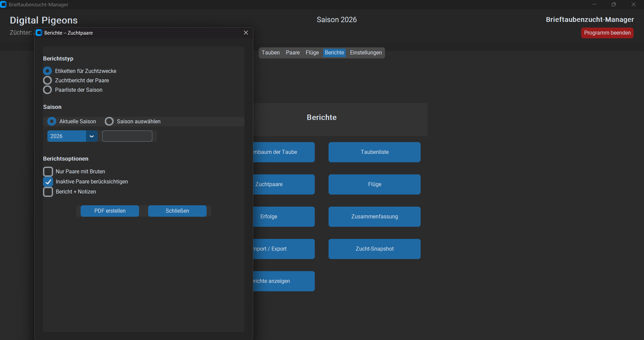This screenshot has height=340, width=644.
Task: Click the Berichte – Zuchtpaare dialog icon
Action: point(39,33)
